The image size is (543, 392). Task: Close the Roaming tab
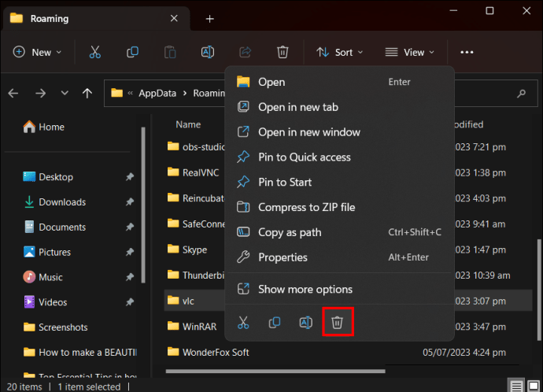[174, 18]
